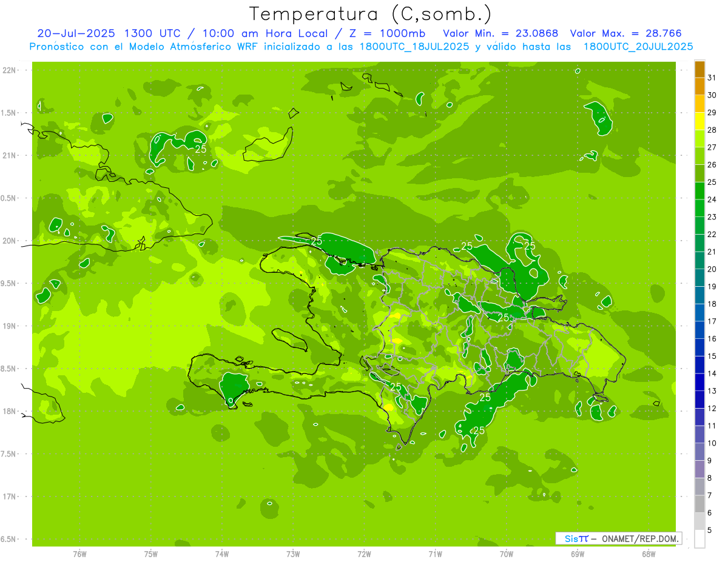Click the "69W" longitude axis label
This screenshot has width=728, height=562.
(578, 554)
